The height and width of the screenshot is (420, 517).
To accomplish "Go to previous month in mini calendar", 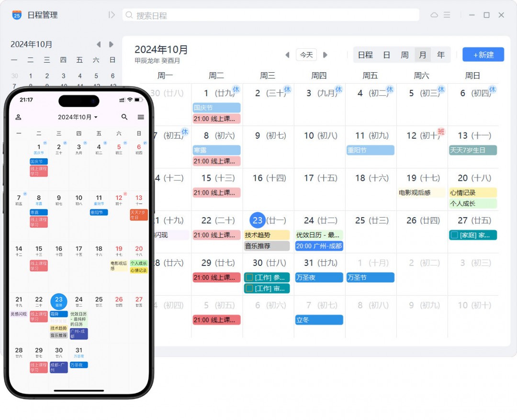I will click(x=98, y=44).
